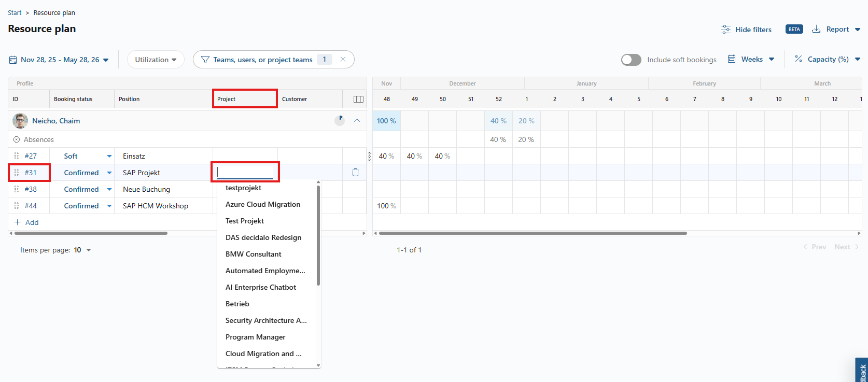Click the timeline horizontal scrollbar
Viewport: 868px width, 382px height.
pyautogui.click(x=533, y=233)
